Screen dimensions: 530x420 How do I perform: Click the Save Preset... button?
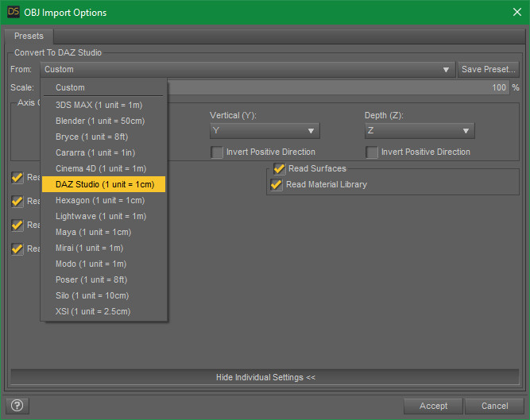coord(489,70)
